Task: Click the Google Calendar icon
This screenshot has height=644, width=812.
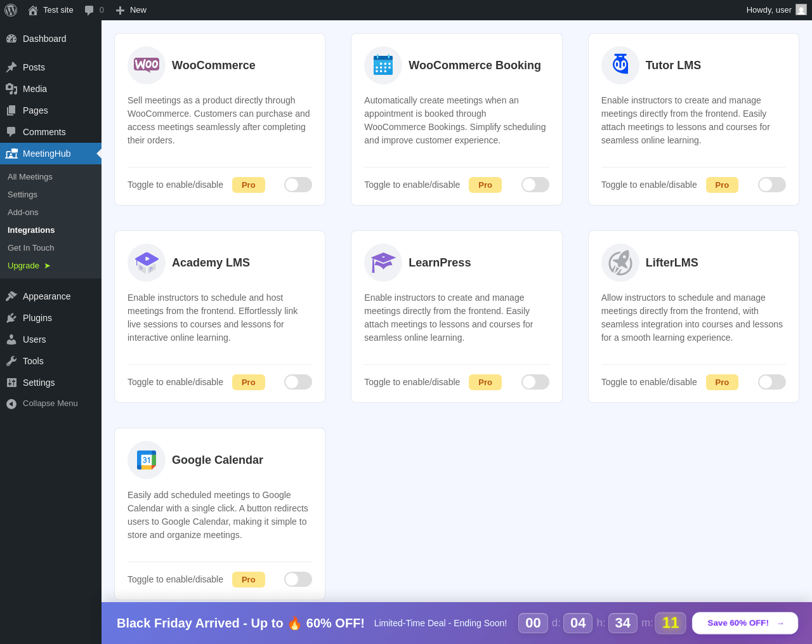Action: [x=147, y=460]
